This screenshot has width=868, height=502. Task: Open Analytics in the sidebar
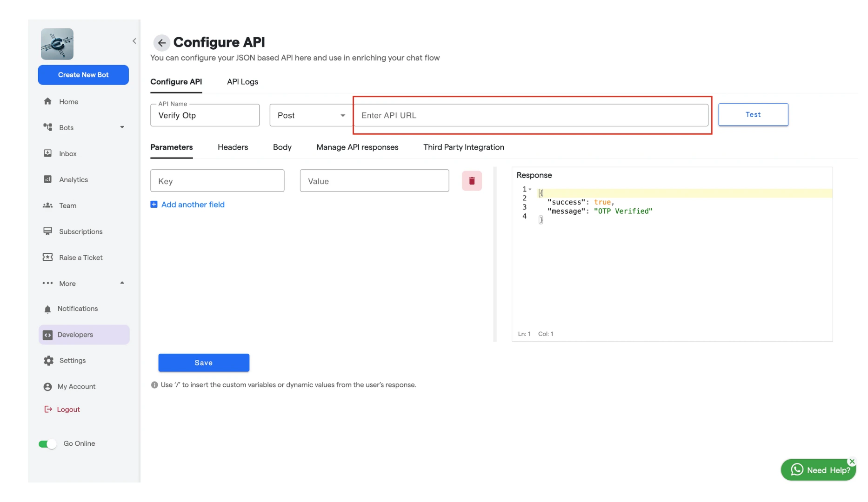[x=73, y=180]
